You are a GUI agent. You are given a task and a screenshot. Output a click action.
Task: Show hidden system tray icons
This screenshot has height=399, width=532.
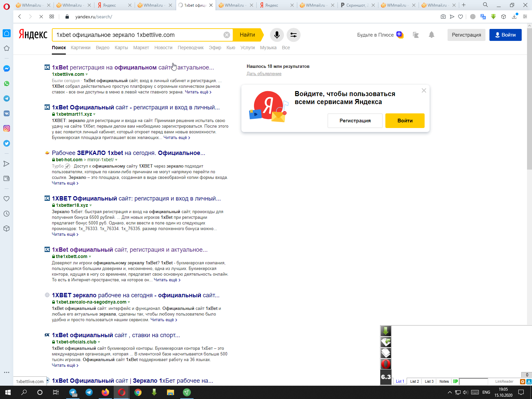click(x=450, y=392)
